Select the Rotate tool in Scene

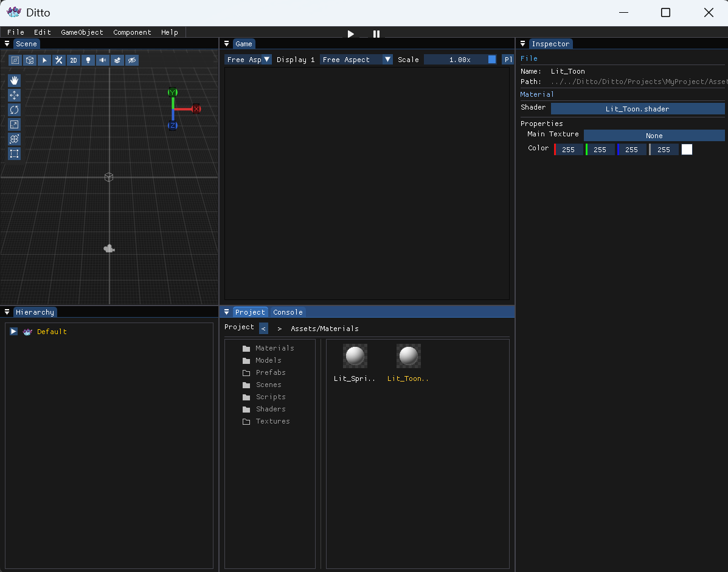tap(15, 110)
